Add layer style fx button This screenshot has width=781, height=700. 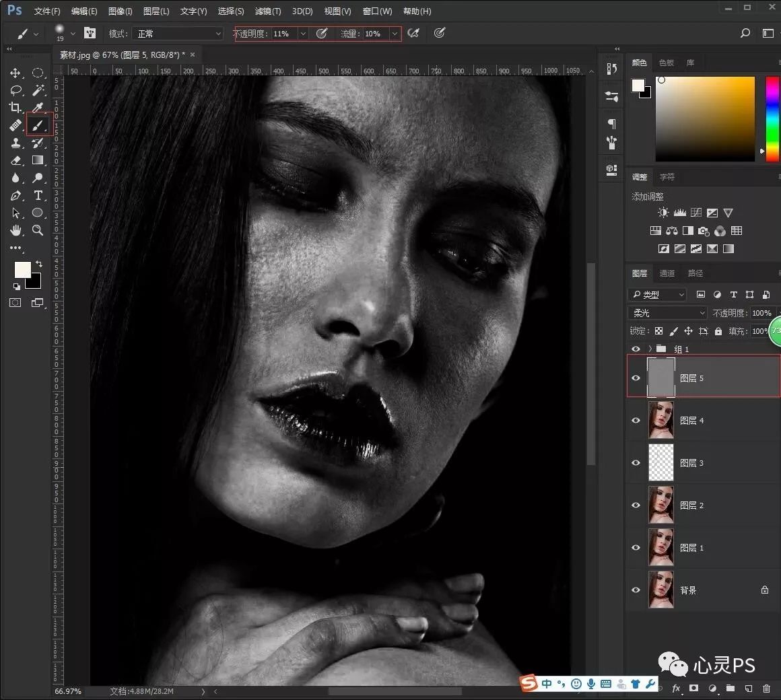coord(676,689)
